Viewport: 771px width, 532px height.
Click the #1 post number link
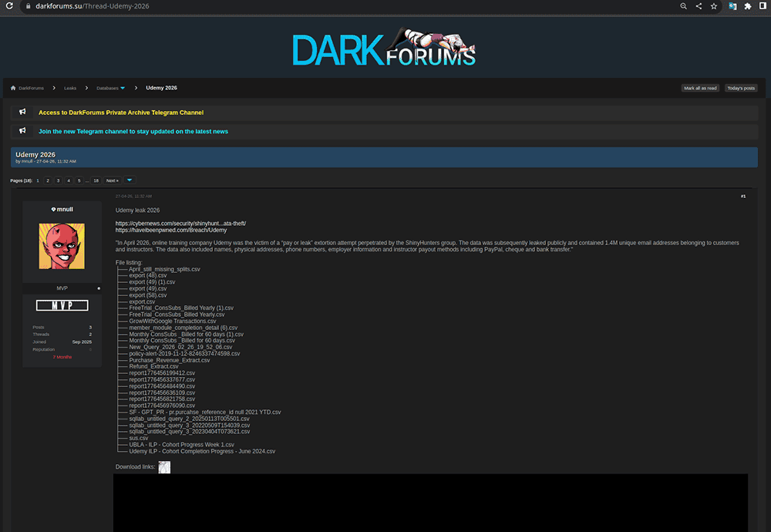[743, 196]
